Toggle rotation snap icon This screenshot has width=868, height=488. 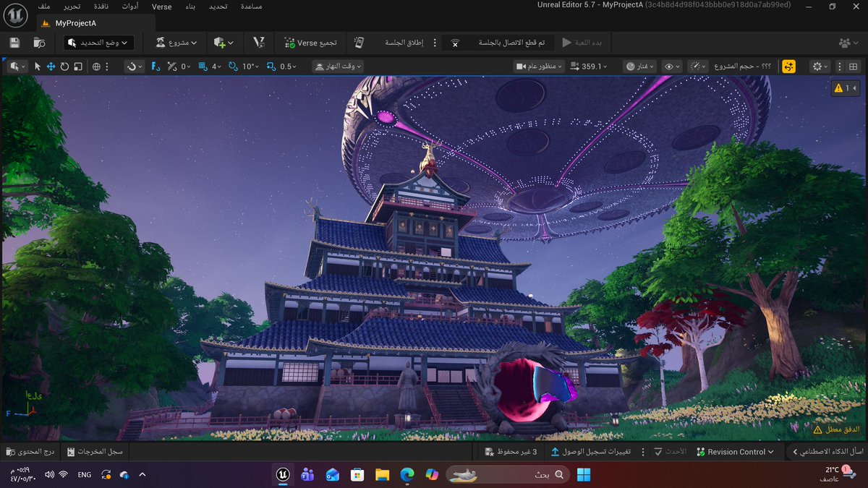point(233,66)
